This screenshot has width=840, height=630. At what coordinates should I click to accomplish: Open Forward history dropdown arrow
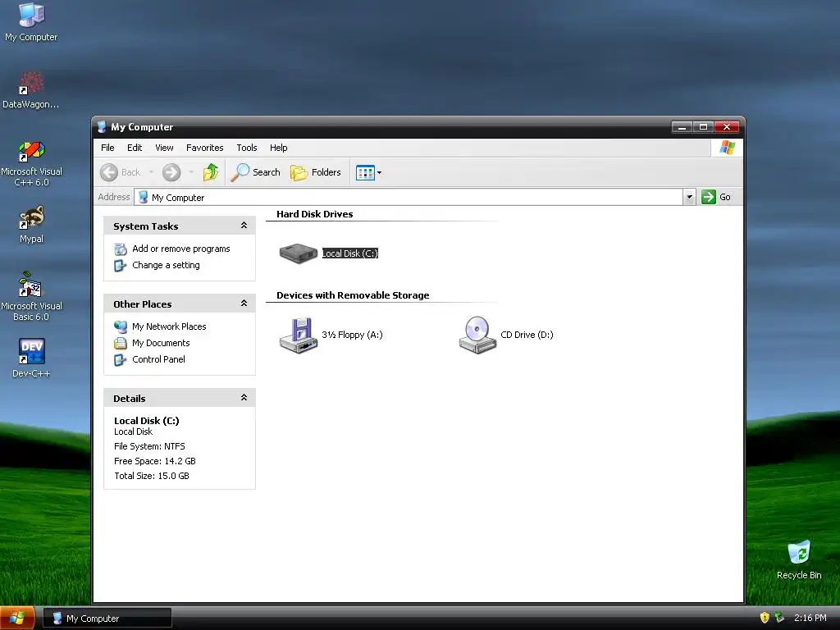pyautogui.click(x=191, y=172)
